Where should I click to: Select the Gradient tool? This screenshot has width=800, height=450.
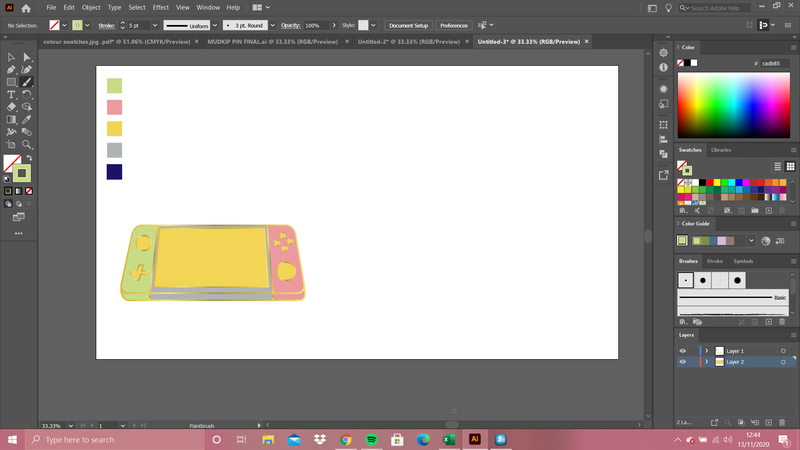(x=11, y=119)
